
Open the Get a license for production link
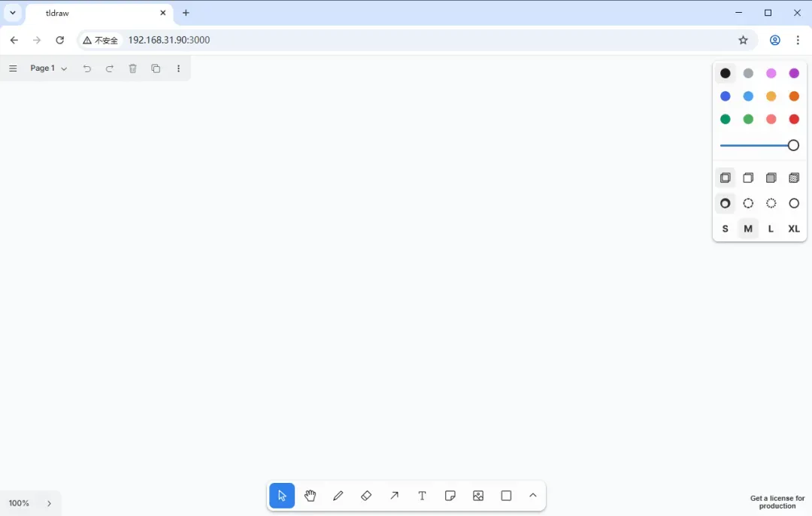(777, 502)
